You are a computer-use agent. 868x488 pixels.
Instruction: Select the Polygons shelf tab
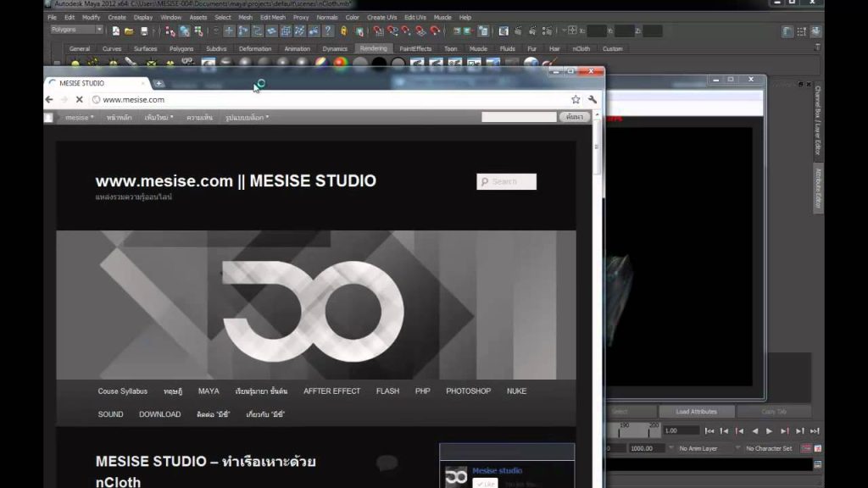pos(181,48)
